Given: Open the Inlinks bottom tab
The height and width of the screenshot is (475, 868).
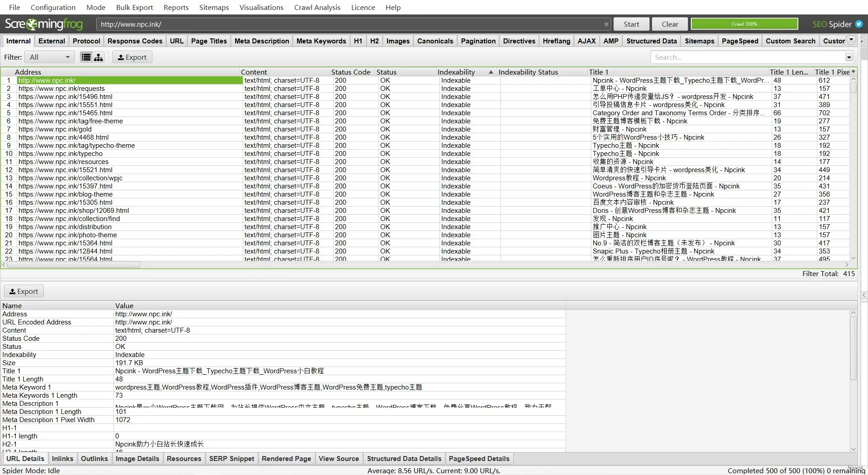Looking at the screenshot, I should tap(62, 458).
